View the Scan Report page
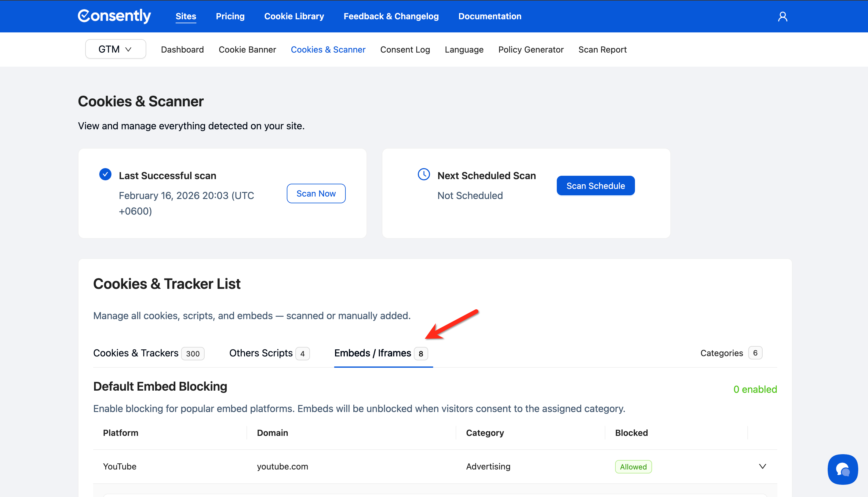This screenshot has width=868, height=497. click(602, 50)
